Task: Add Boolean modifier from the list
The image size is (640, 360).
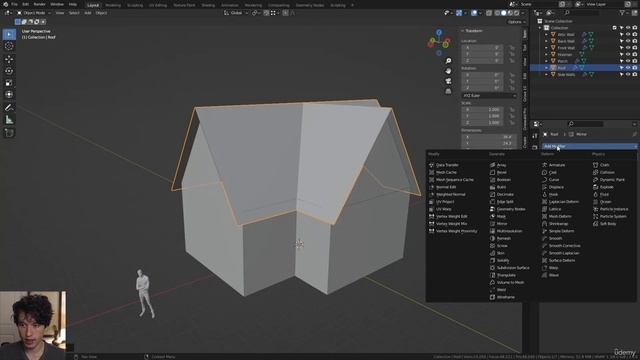Action: (504, 180)
